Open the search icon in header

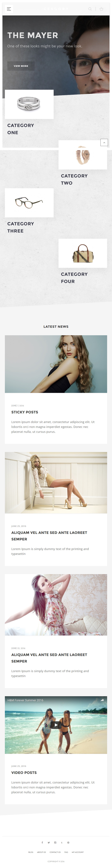coord(90,9)
